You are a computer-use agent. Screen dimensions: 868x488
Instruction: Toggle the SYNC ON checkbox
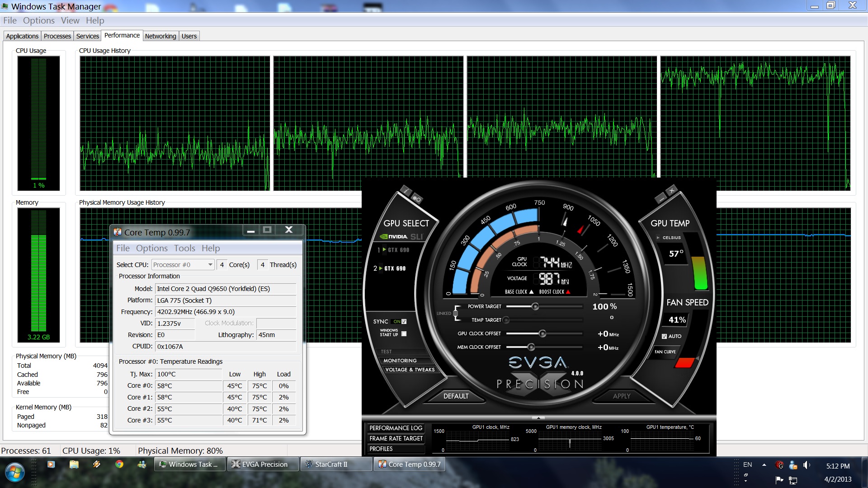coord(404,322)
